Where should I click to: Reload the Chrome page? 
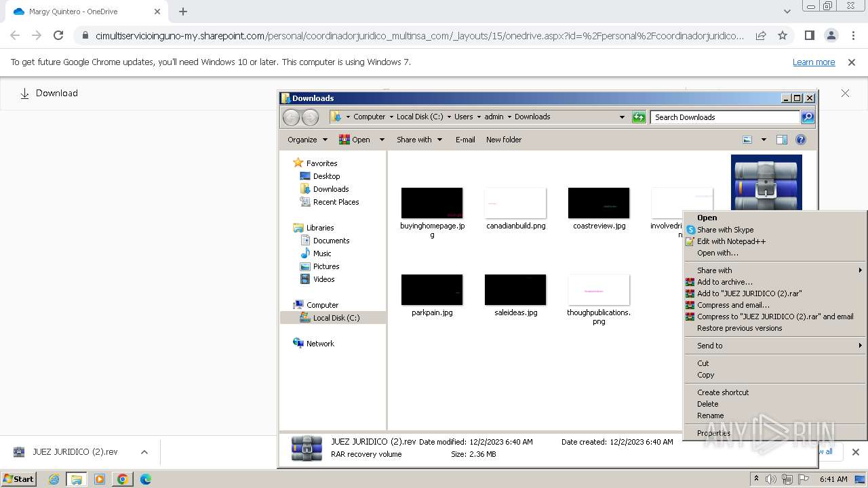point(58,35)
